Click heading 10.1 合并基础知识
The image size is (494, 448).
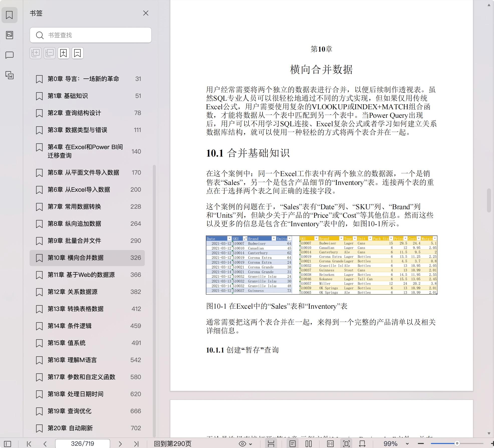click(248, 153)
